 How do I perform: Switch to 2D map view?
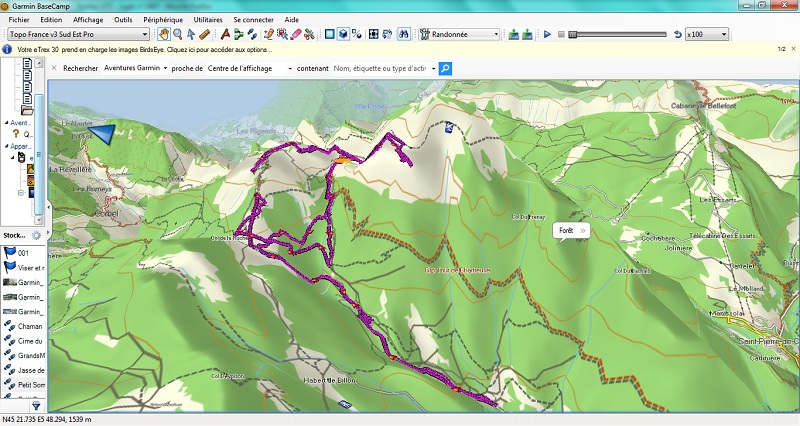pyautogui.click(x=330, y=34)
